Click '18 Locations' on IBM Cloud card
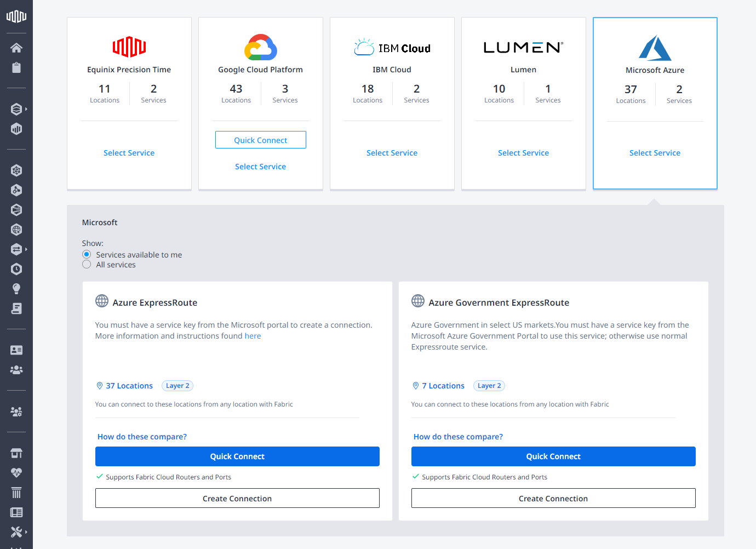The width and height of the screenshot is (756, 549). (368, 93)
